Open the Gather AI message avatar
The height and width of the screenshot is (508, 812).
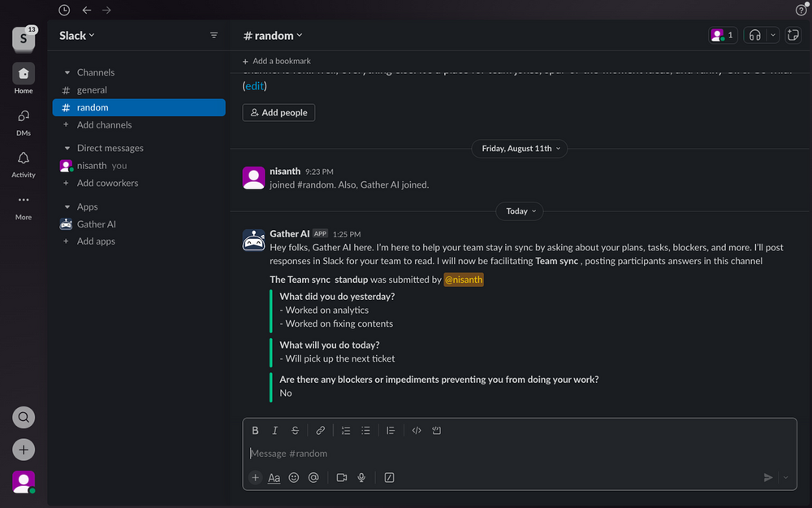[253, 241]
